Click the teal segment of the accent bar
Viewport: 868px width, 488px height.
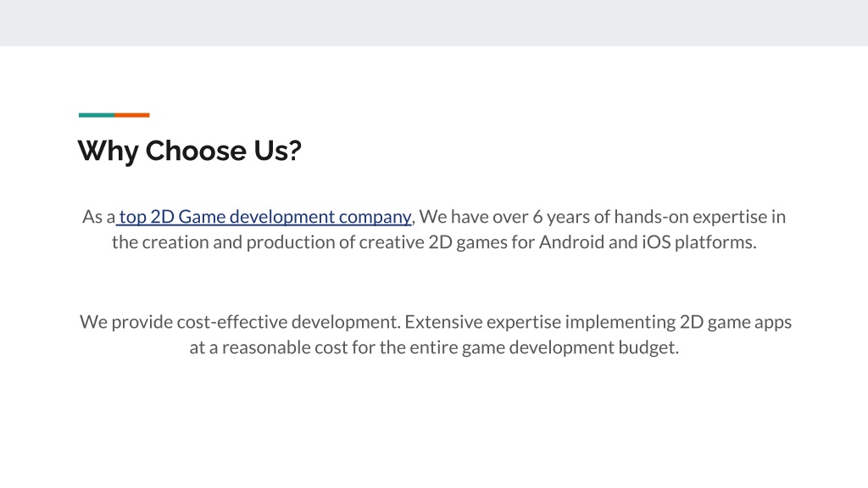point(97,115)
